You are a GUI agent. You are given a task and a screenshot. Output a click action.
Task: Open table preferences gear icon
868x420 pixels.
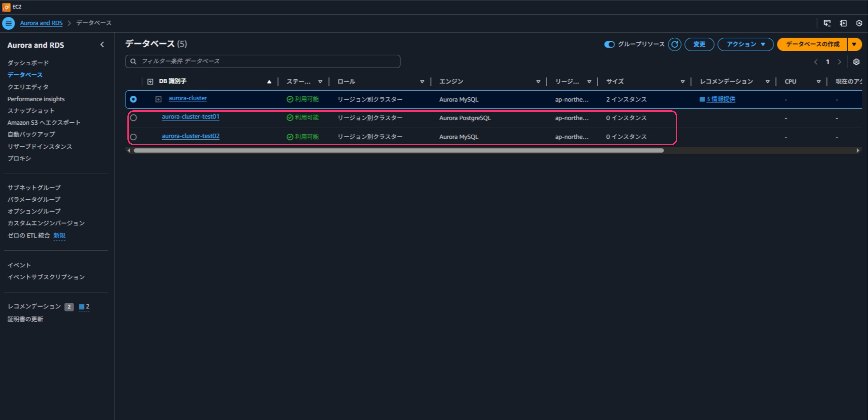(x=856, y=62)
